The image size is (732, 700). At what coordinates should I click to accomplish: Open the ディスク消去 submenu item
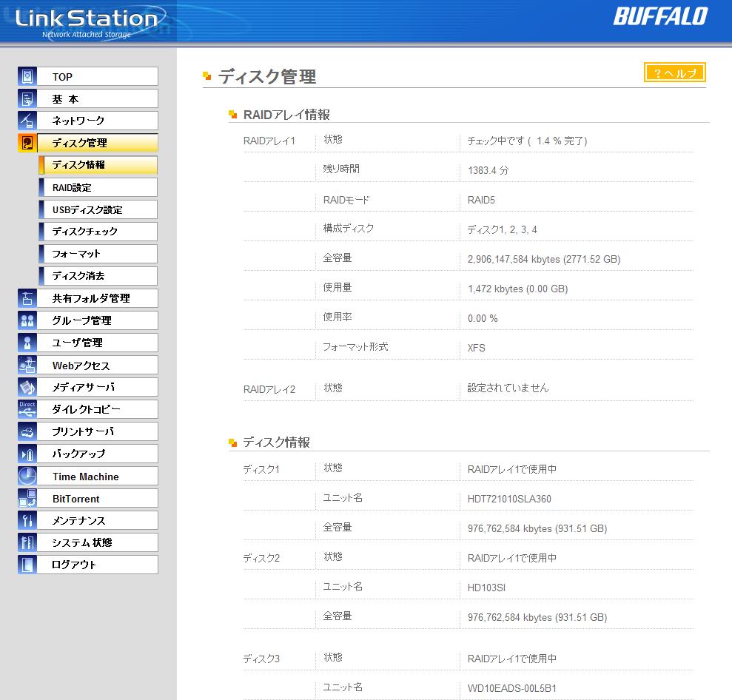coord(98,276)
